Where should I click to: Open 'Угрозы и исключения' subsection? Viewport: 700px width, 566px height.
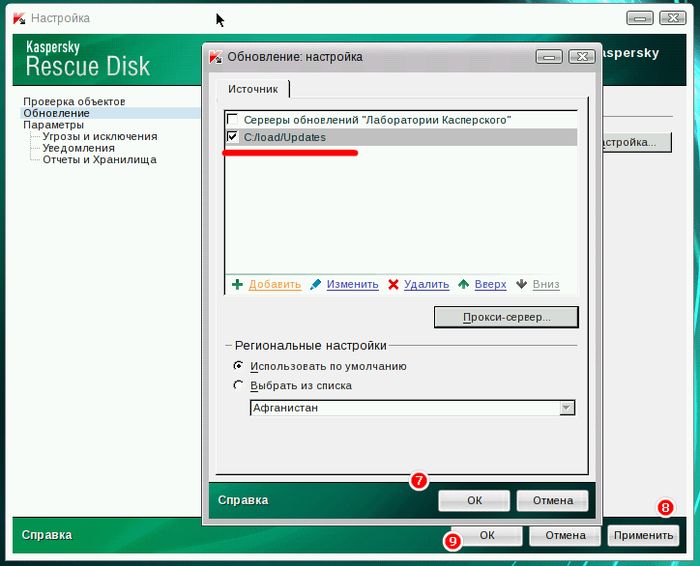pyautogui.click(x=100, y=136)
